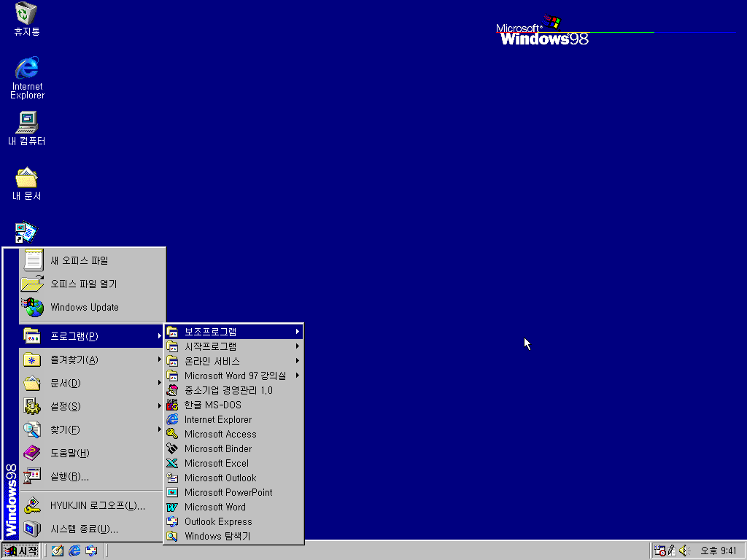Click the 도움말(H) book icon
Image resolution: width=747 pixels, height=560 pixels.
click(x=32, y=453)
